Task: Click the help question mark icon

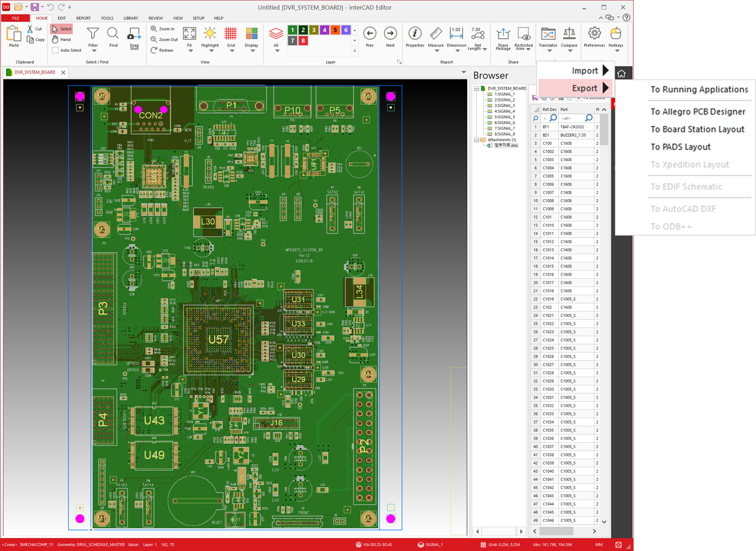Action: pos(626,18)
